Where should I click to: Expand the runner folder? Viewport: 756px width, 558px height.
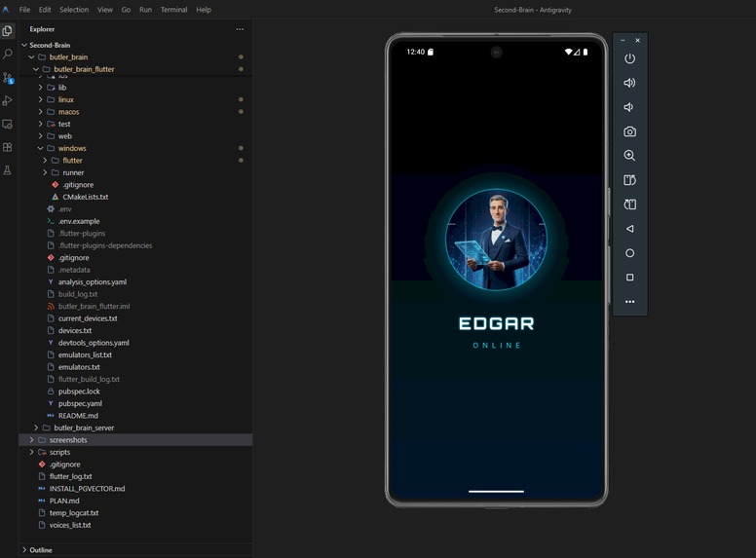135,172
